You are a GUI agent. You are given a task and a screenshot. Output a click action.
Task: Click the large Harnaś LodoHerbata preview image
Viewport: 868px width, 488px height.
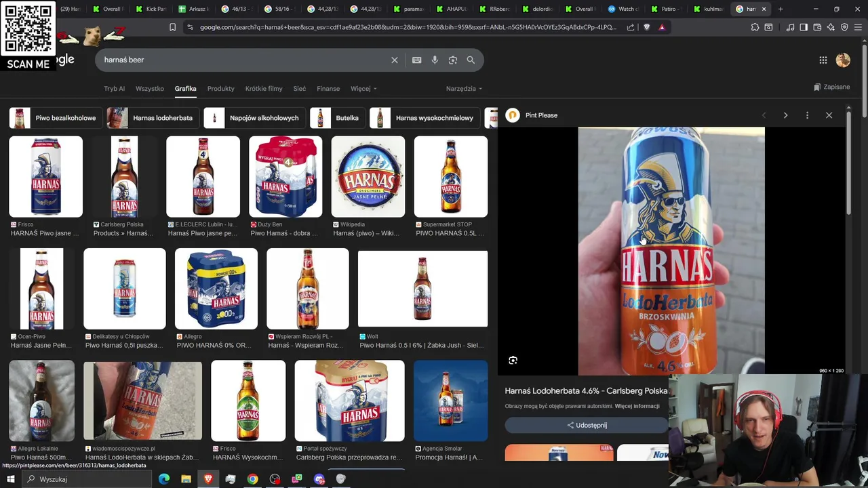(x=671, y=251)
